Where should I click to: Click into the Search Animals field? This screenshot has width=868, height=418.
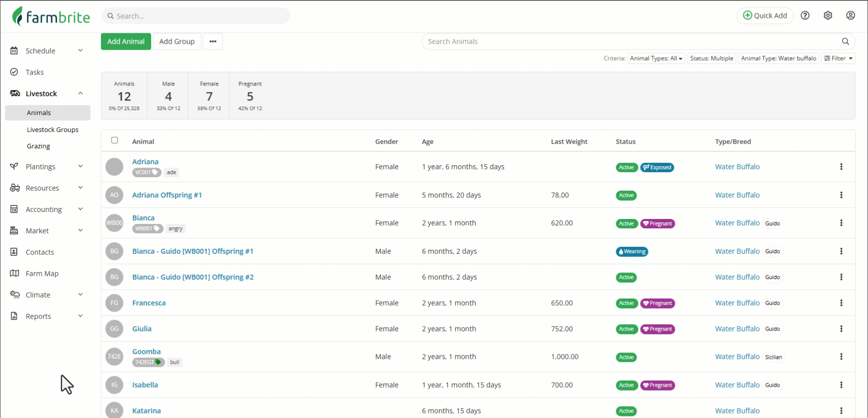(638, 41)
